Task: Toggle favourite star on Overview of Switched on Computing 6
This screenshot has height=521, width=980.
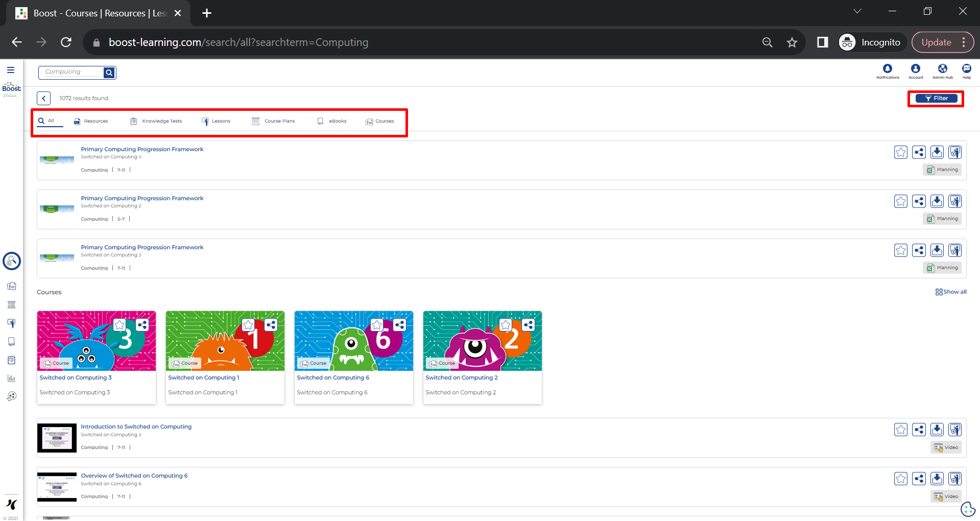Action: click(901, 479)
